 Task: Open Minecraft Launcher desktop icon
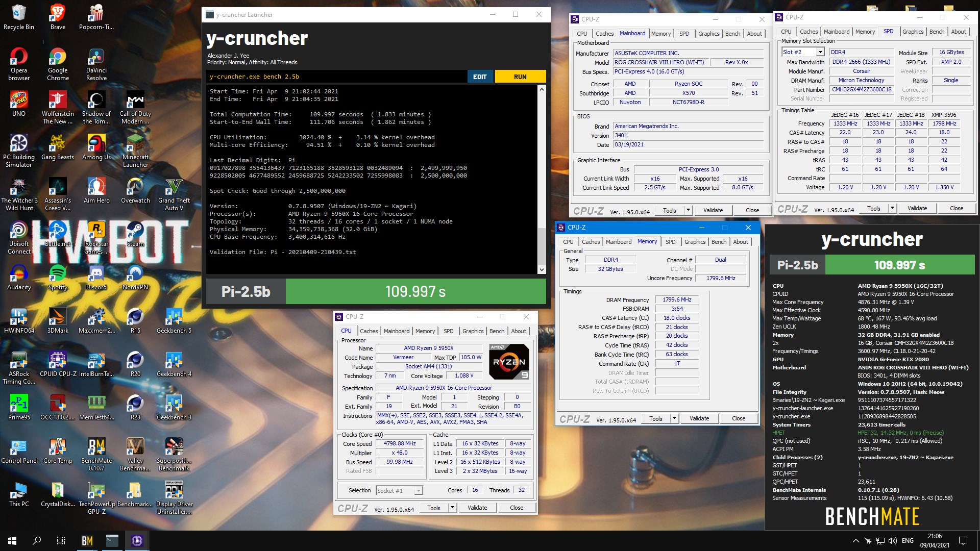click(x=135, y=151)
